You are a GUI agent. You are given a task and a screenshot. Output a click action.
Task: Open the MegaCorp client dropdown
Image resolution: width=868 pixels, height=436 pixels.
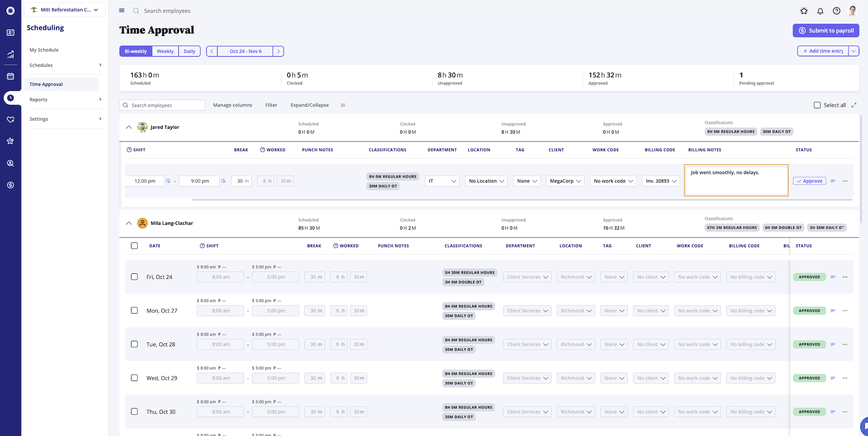pos(565,181)
